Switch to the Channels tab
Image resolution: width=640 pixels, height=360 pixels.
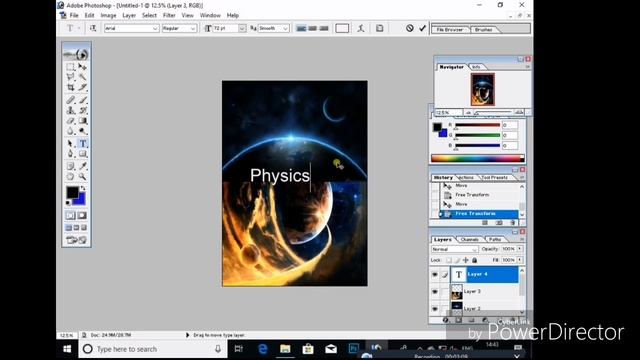click(x=469, y=240)
